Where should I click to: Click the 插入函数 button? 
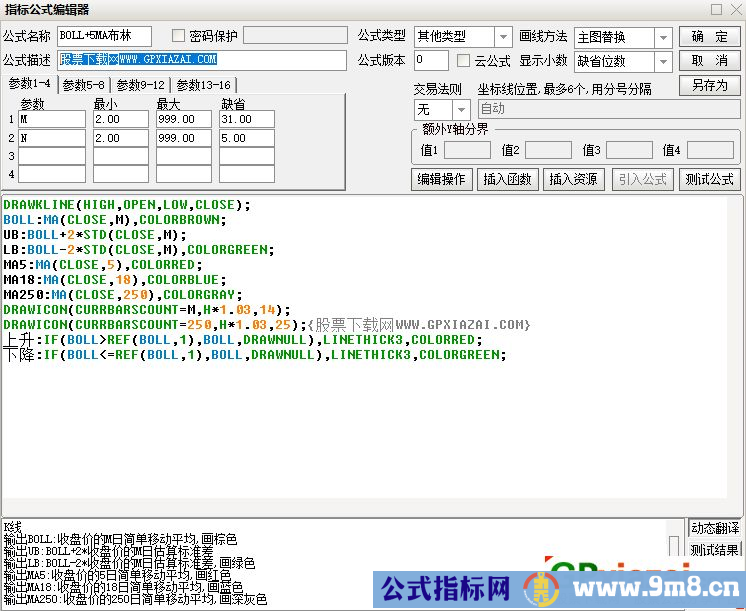(x=508, y=179)
